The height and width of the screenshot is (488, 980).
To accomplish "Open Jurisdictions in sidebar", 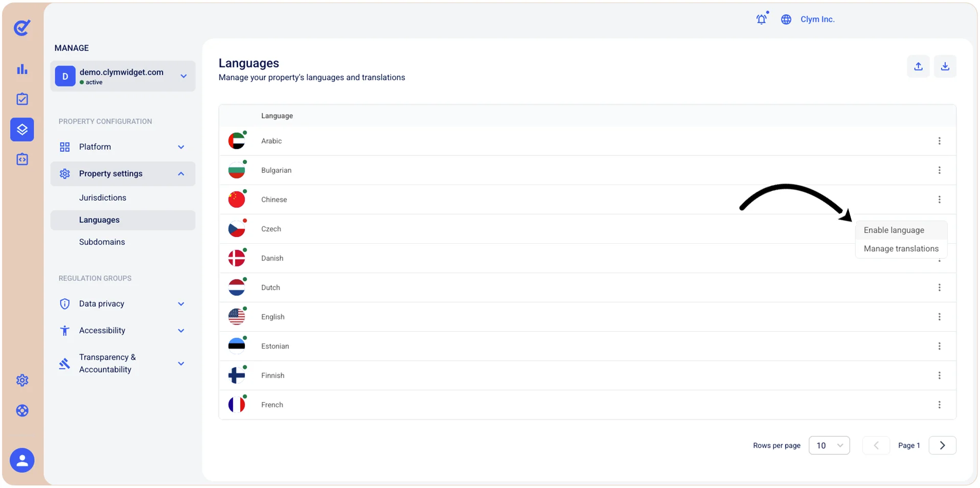I will coord(103,198).
